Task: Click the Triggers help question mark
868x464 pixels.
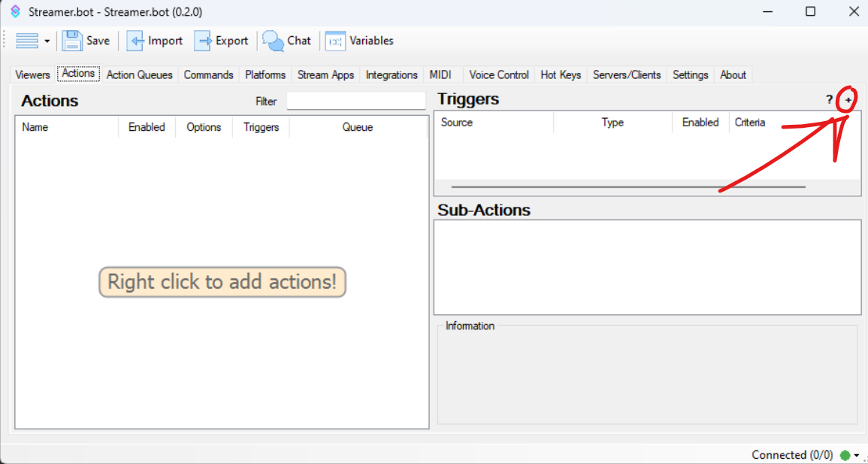Action: tap(829, 100)
